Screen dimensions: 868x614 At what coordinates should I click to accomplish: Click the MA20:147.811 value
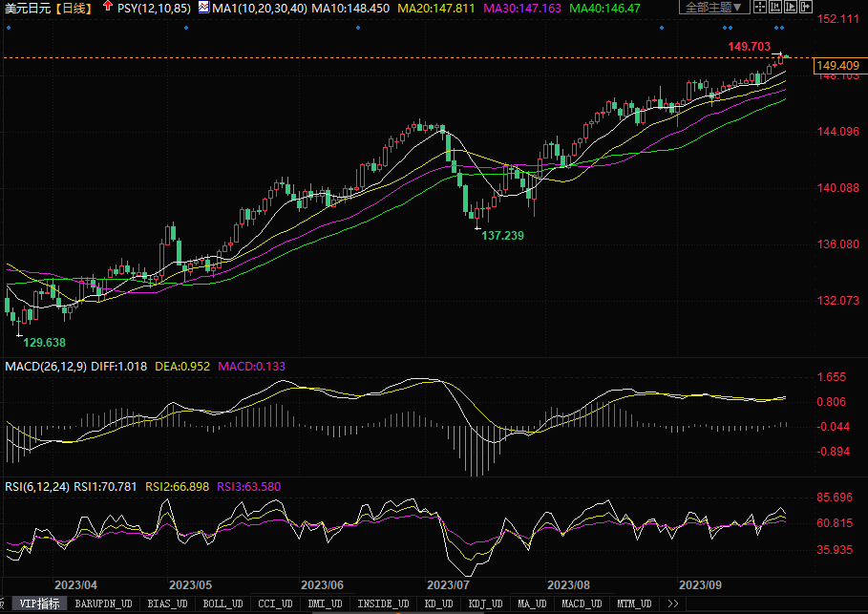(436, 8)
